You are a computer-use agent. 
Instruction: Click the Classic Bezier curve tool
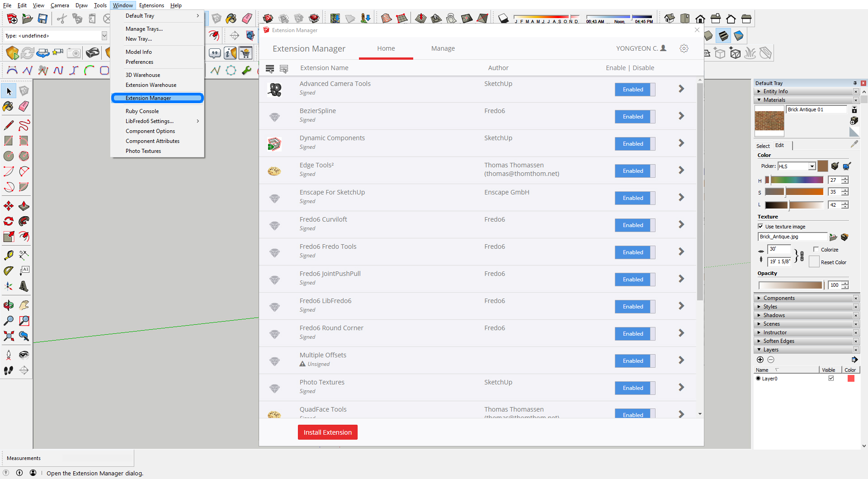[x=12, y=70]
